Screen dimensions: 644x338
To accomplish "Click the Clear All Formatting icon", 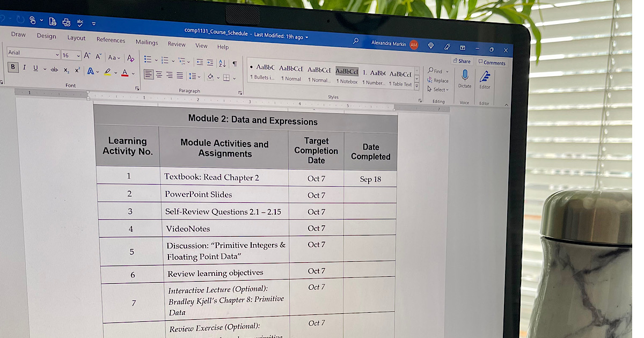I will 130,58.
